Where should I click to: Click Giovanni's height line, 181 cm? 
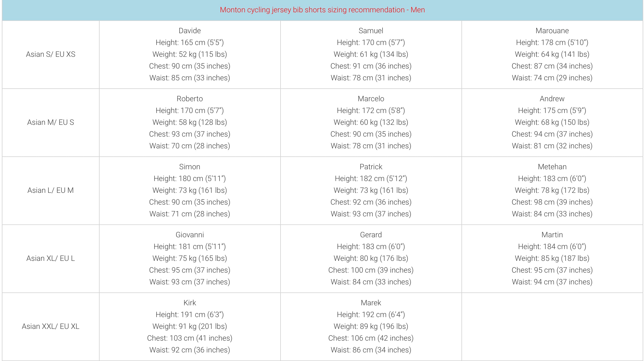coord(190,247)
